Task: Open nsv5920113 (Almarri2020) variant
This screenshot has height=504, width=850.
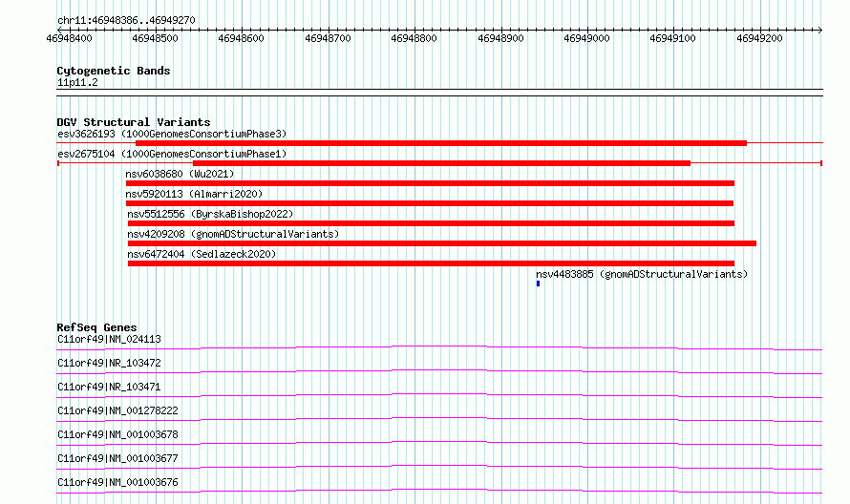Action: 194,194
